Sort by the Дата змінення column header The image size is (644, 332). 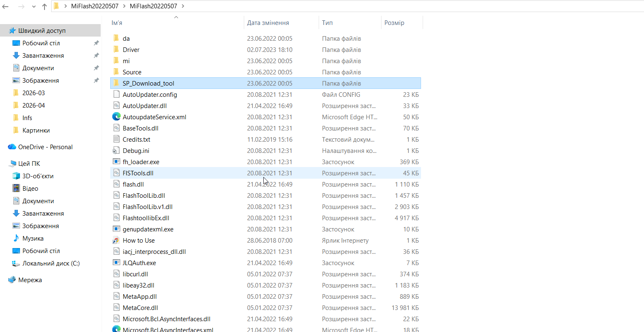(x=268, y=23)
